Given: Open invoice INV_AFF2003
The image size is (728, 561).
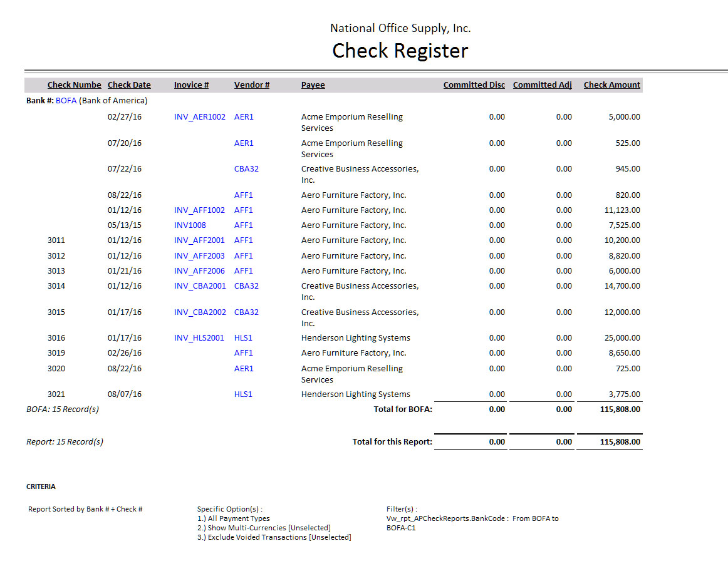Looking at the screenshot, I should 199,256.
